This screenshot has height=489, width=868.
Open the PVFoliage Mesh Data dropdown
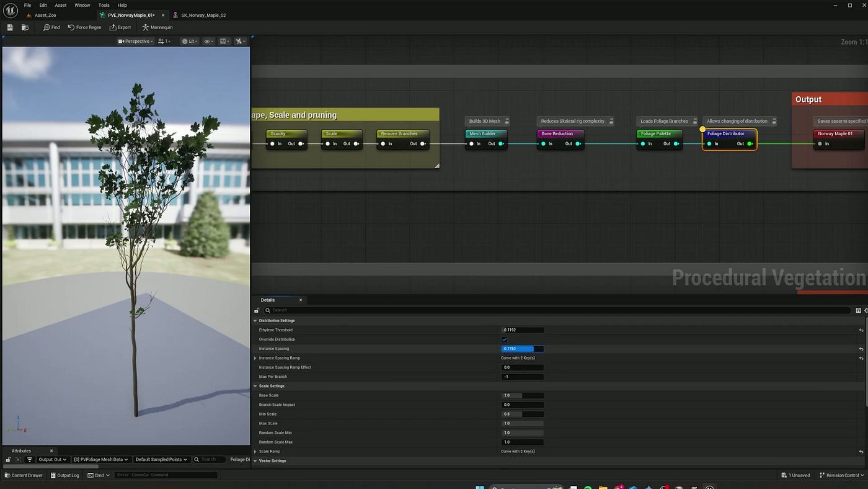pos(100,460)
